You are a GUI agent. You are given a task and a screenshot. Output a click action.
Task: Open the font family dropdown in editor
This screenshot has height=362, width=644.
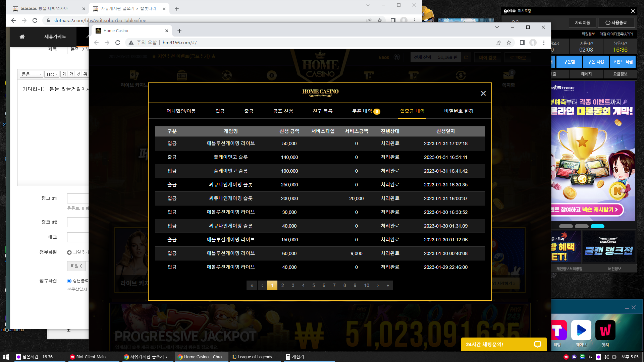[32, 74]
